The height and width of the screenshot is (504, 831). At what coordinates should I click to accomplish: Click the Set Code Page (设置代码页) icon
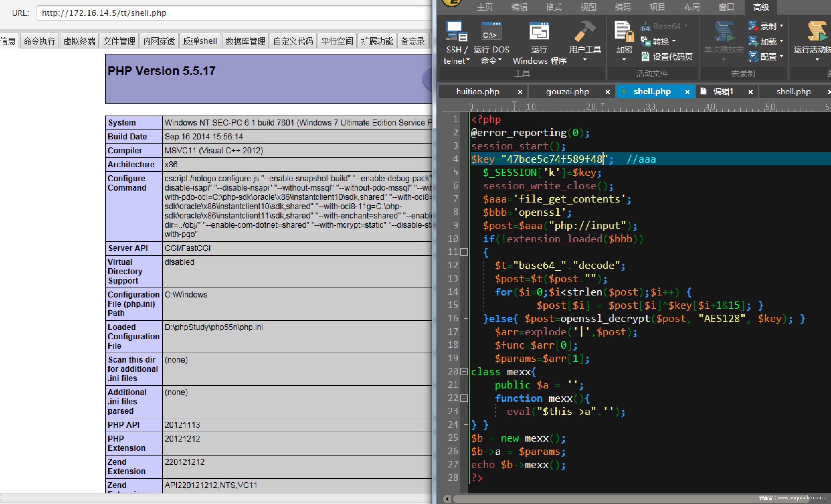point(645,56)
